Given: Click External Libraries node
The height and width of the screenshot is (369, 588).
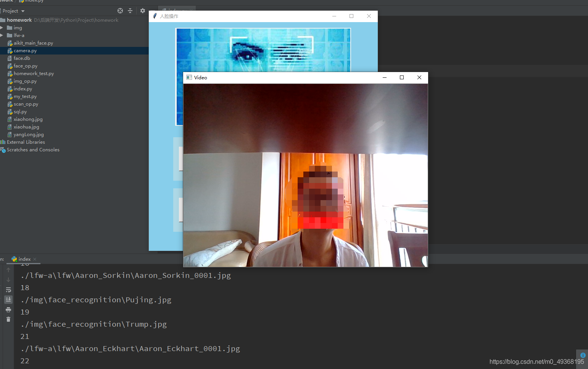Looking at the screenshot, I should tap(26, 142).
